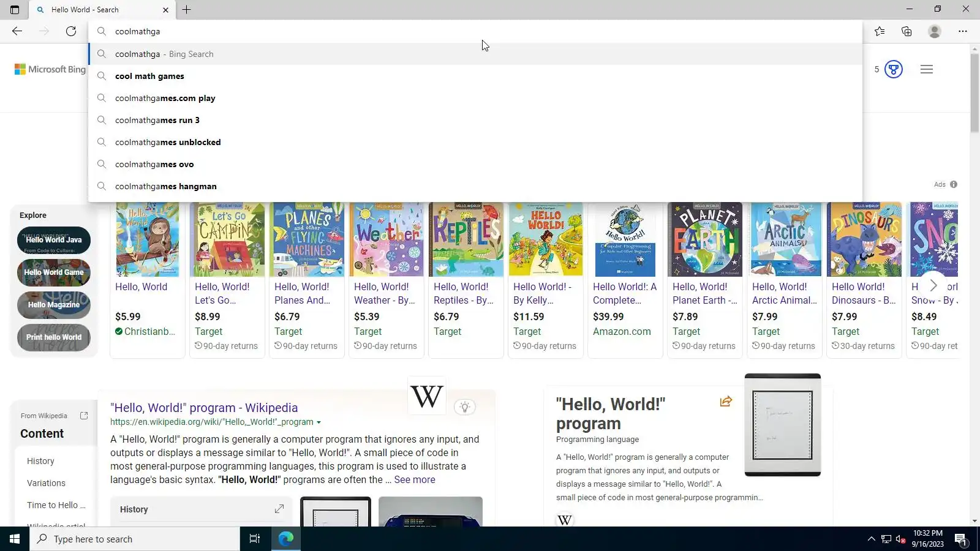Open the "Hello, World!" program Wikipedia result
Screen dimensions: 980x551
(204, 408)
